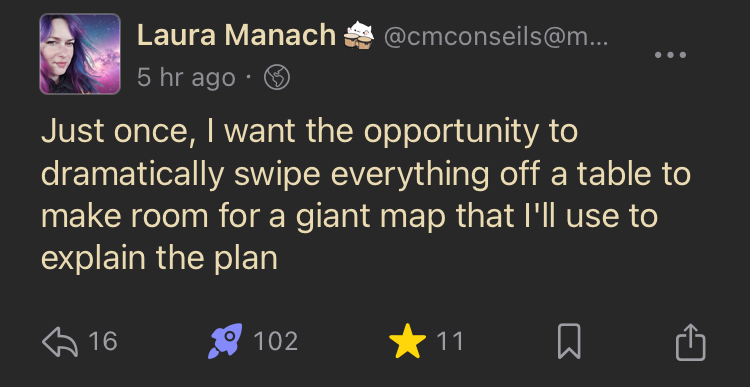The width and height of the screenshot is (750, 387).
Task: Click the line starting with make room
Action: pos(350,216)
